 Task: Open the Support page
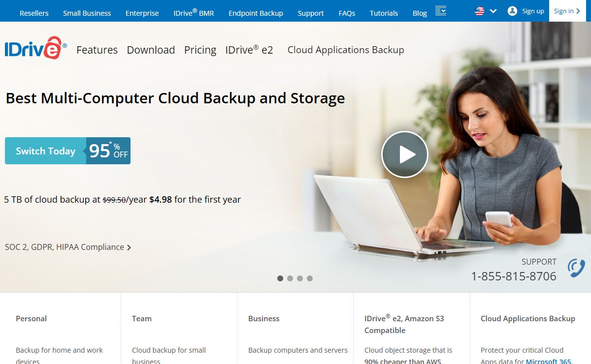click(x=311, y=13)
